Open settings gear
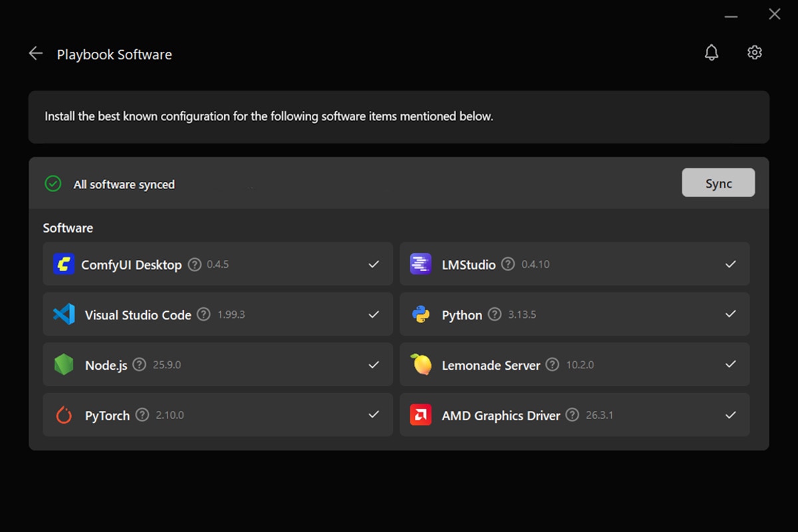Screen dimensions: 798x532 754,53
